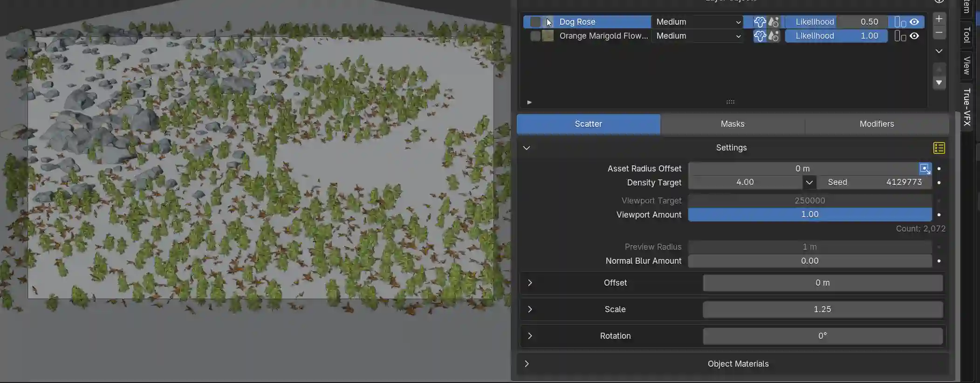The height and width of the screenshot is (383, 980).
Task: Click the Dog Rose Likelihood slider
Action: [836, 22]
